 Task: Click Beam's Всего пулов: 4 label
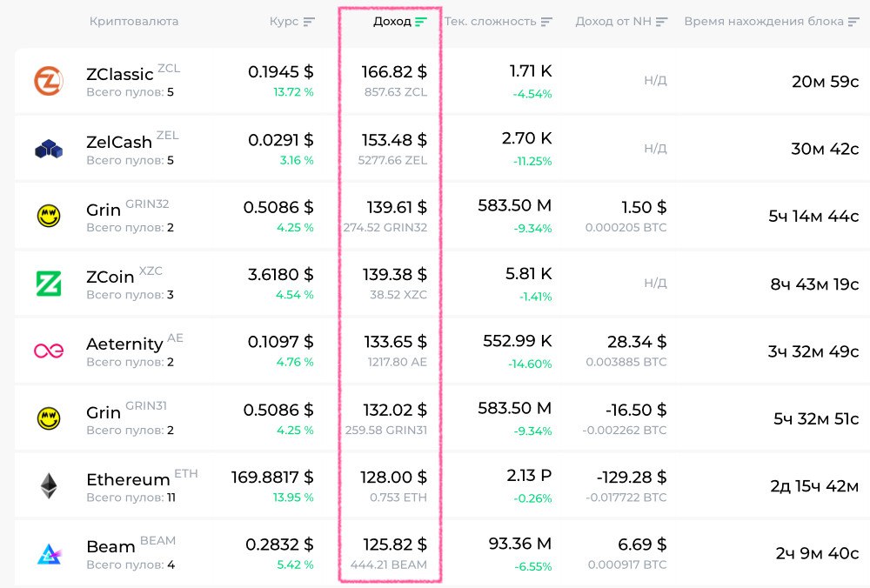[x=131, y=565]
